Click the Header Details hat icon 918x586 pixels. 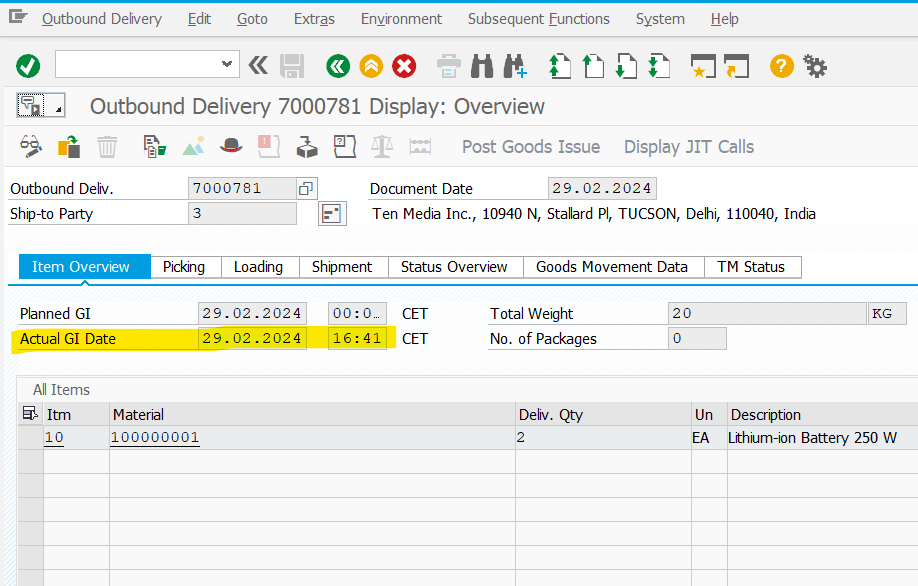[232, 147]
